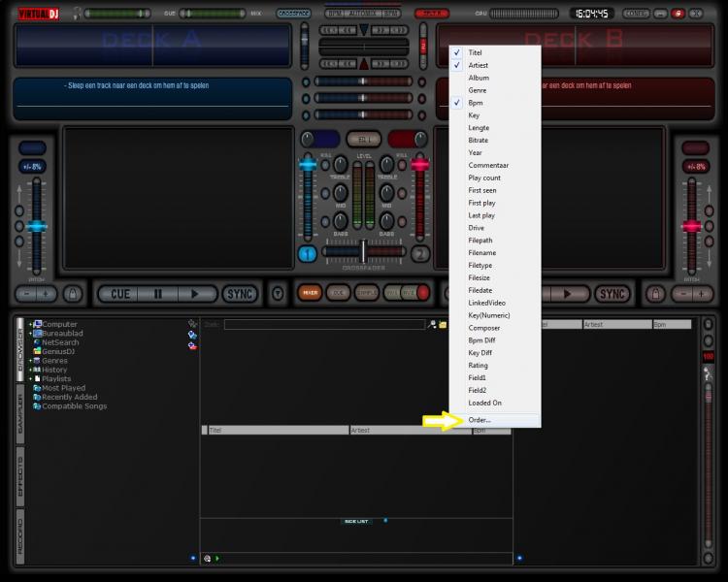Click the round arrow button beside Deck A SYNC
Screen dimensions: 728x582
pos(278,293)
